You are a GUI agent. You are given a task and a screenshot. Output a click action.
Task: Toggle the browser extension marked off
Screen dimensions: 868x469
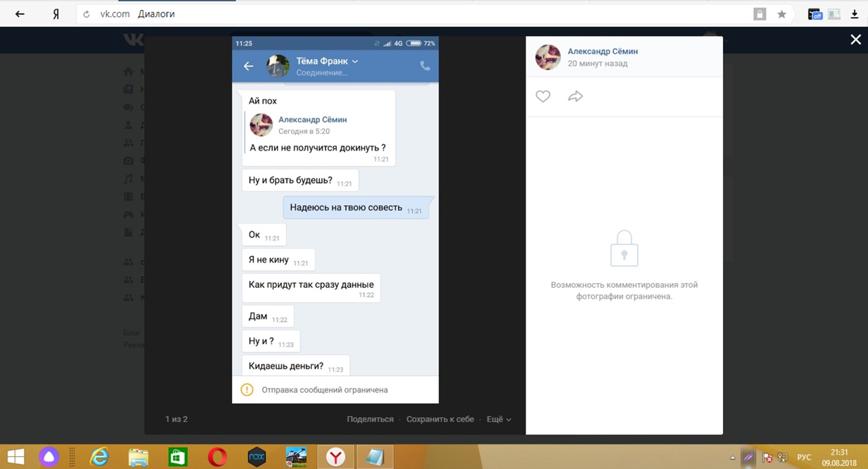pyautogui.click(x=814, y=14)
